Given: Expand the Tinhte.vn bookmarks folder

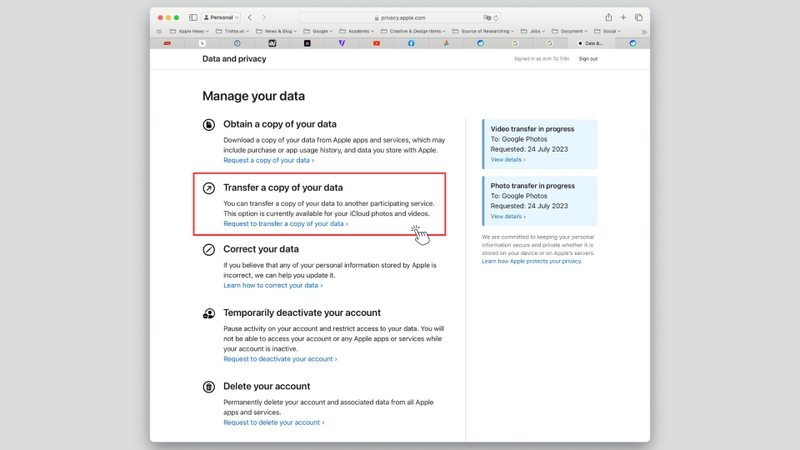Looking at the screenshot, I should [232, 31].
